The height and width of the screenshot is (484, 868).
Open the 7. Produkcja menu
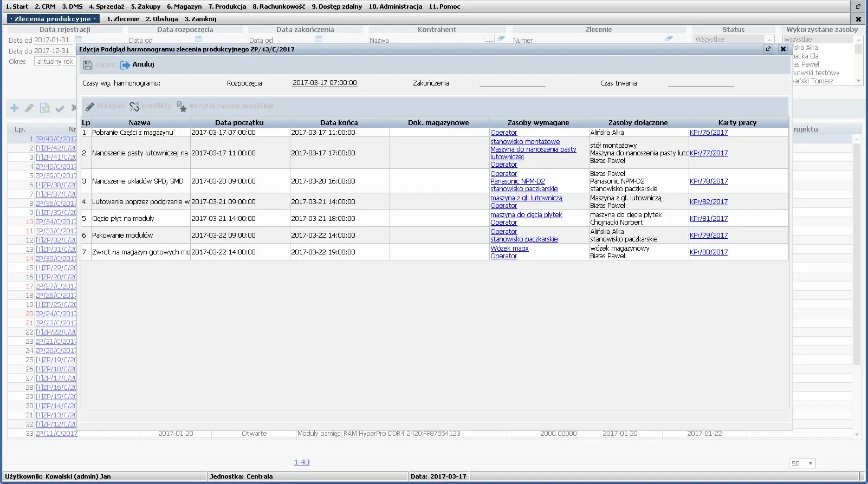[x=227, y=6]
